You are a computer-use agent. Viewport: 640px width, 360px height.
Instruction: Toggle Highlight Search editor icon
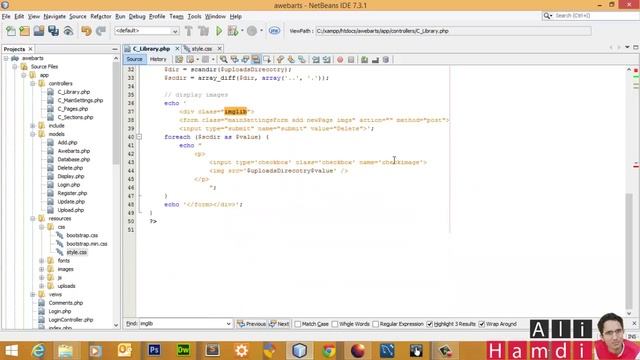coord(256,60)
